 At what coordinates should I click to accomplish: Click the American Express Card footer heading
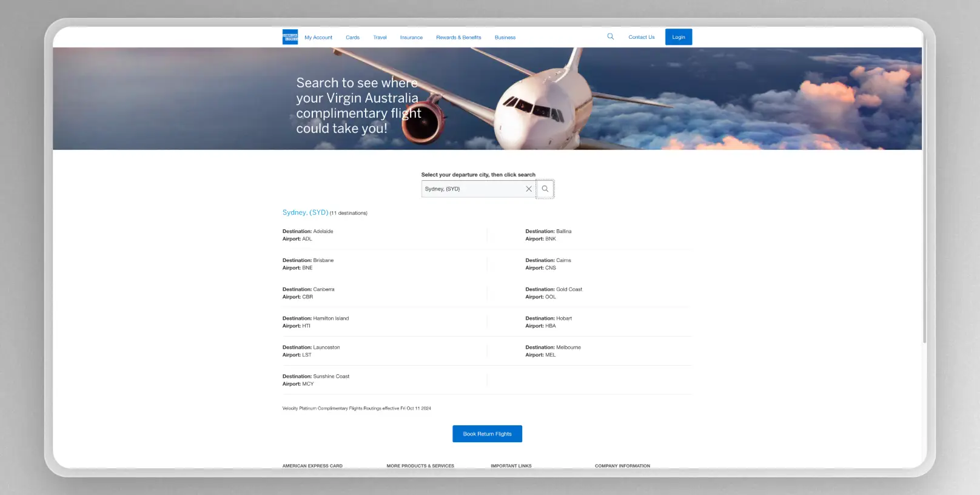[x=312, y=466]
